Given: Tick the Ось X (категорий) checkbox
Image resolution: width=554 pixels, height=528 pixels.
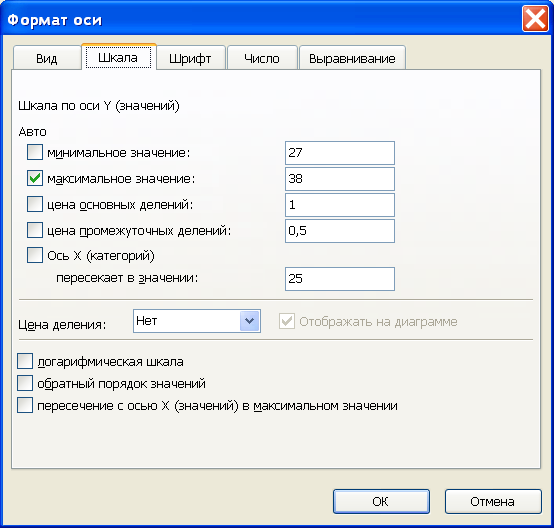Looking at the screenshot, I should click(x=35, y=255).
